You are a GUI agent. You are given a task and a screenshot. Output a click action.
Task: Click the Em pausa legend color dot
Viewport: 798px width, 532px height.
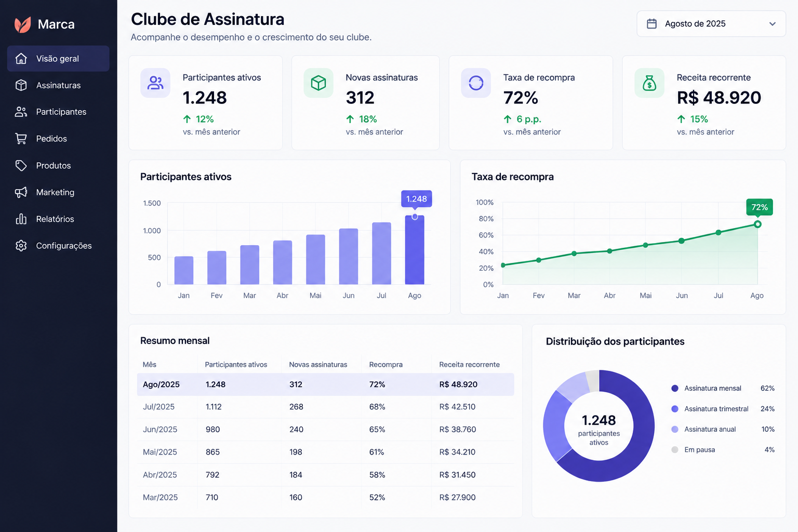675,450
